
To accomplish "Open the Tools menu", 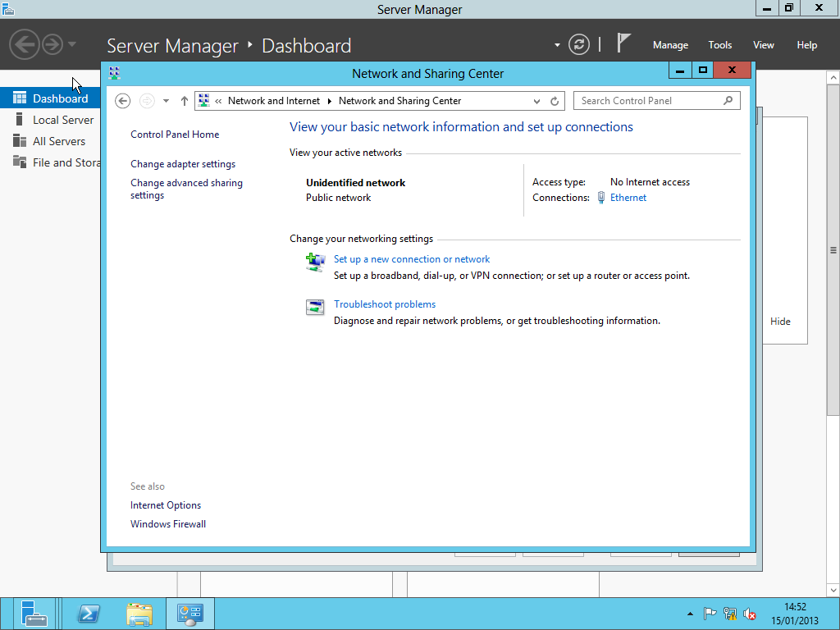I will click(719, 45).
